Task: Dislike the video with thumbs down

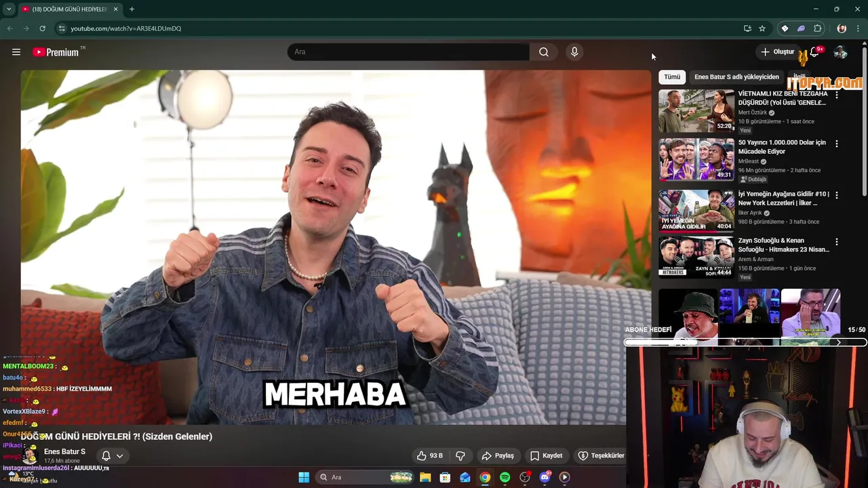Action: point(460,455)
